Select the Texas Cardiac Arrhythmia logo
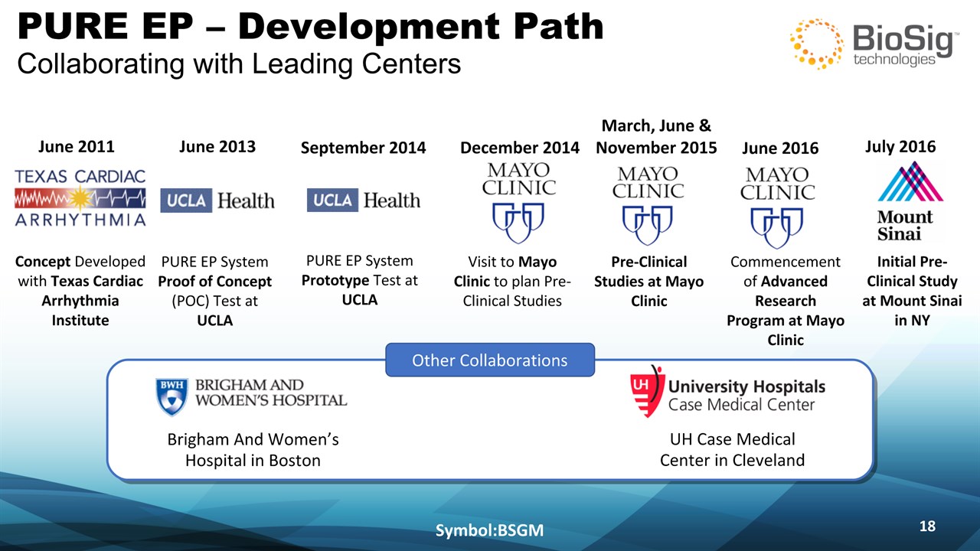980x551 pixels. (x=80, y=198)
